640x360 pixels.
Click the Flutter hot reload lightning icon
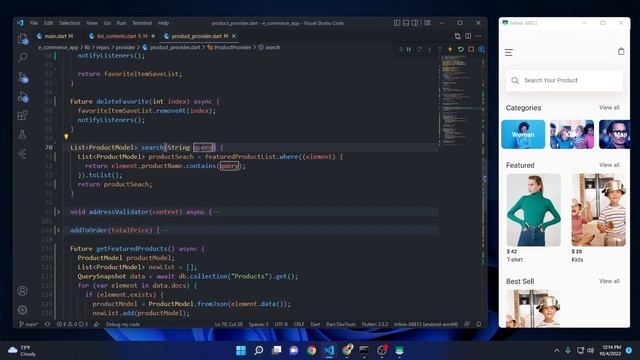click(x=450, y=49)
